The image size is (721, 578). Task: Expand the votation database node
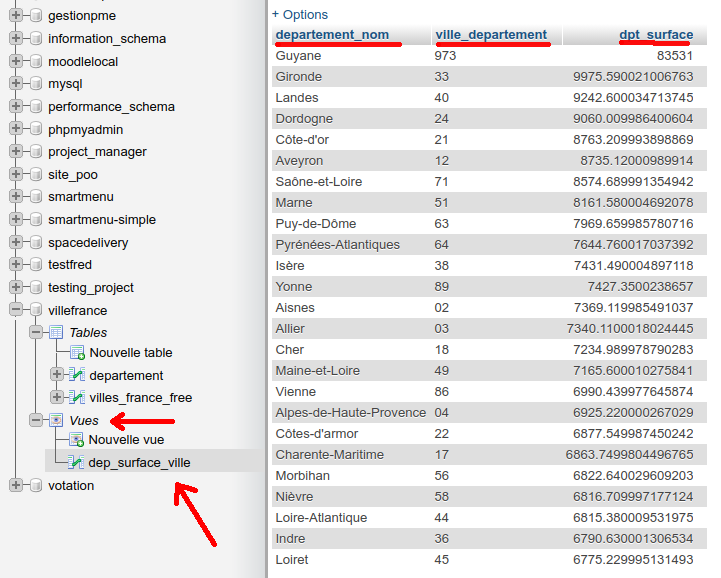[16, 485]
